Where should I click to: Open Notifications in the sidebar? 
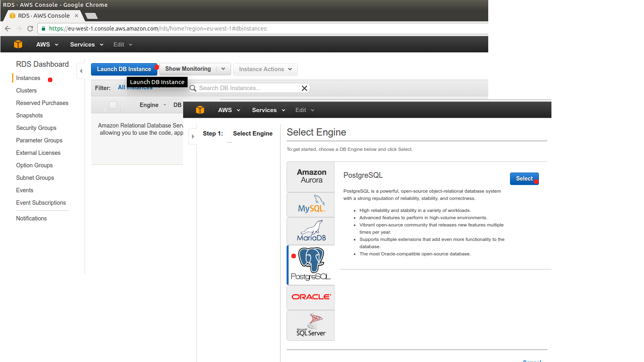click(31, 218)
